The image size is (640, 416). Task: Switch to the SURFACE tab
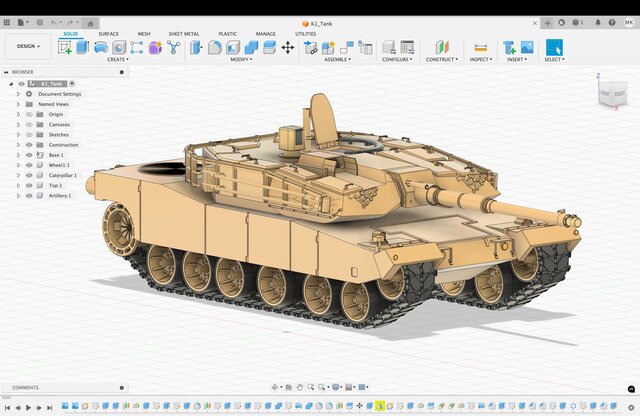pyautogui.click(x=109, y=34)
